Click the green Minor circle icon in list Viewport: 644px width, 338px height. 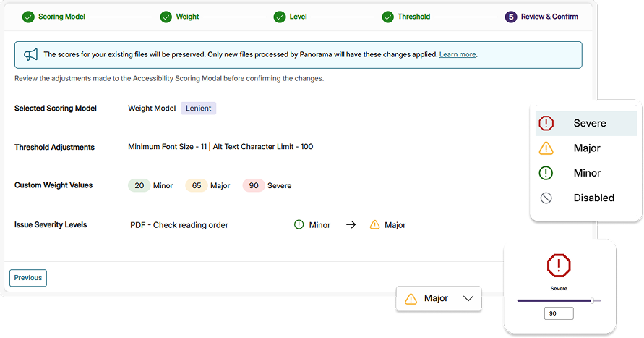tap(546, 173)
